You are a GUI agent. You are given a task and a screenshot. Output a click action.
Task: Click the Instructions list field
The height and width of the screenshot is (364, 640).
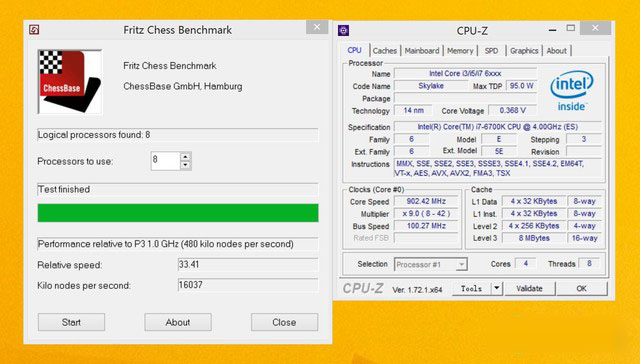[498, 168]
